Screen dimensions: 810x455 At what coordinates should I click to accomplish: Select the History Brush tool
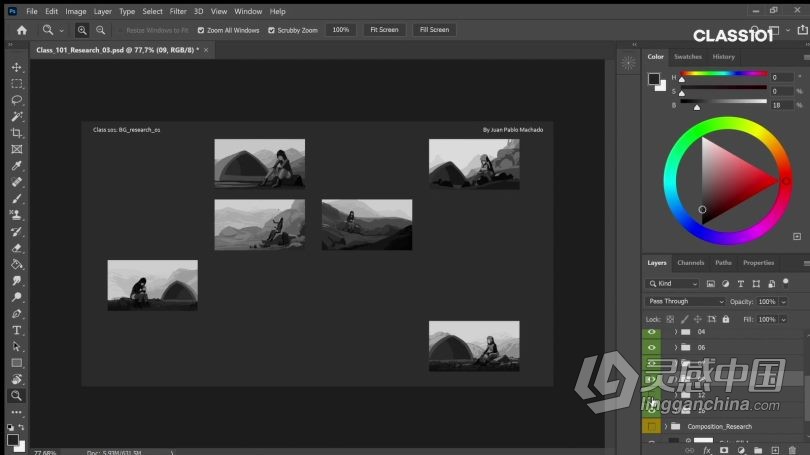tap(17, 231)
